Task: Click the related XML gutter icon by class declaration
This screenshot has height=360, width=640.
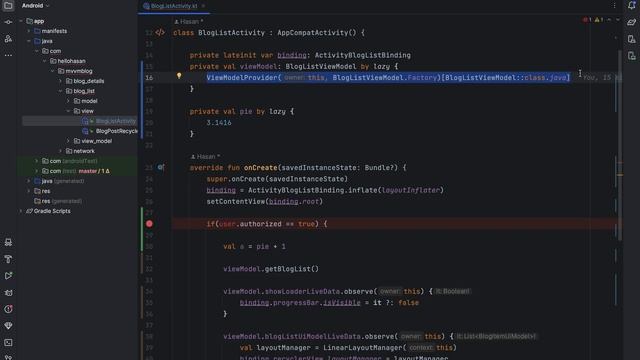Action: coord(160,32)
